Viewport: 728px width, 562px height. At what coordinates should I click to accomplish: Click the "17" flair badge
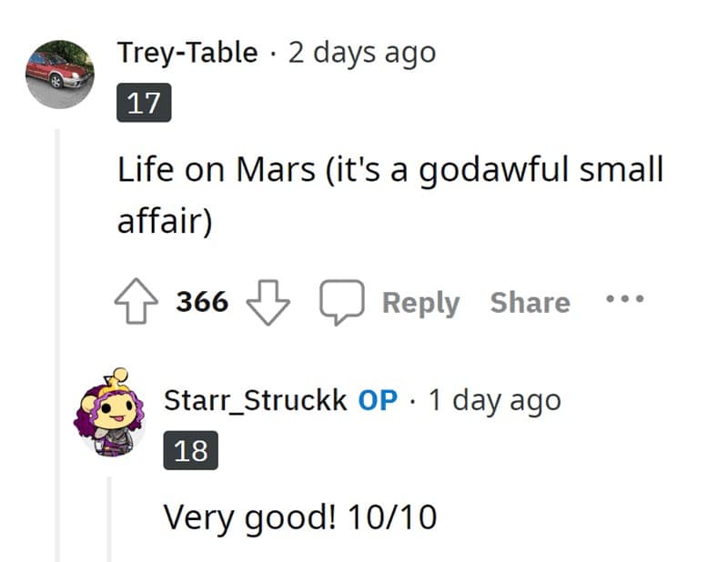point(144,104)
